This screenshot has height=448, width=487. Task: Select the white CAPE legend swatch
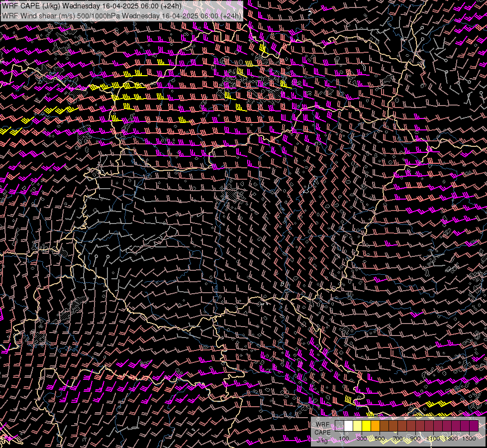tap(349, 426)
